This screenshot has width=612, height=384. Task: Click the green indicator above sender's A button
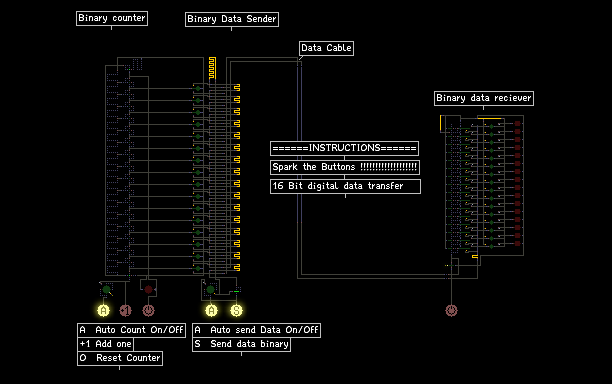click(x=211, y=290)
